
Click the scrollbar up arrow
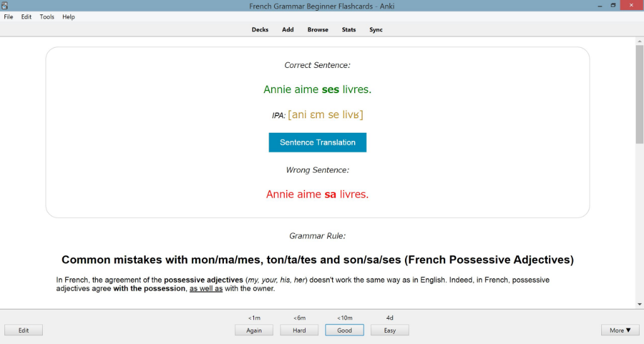coord(640,42)
